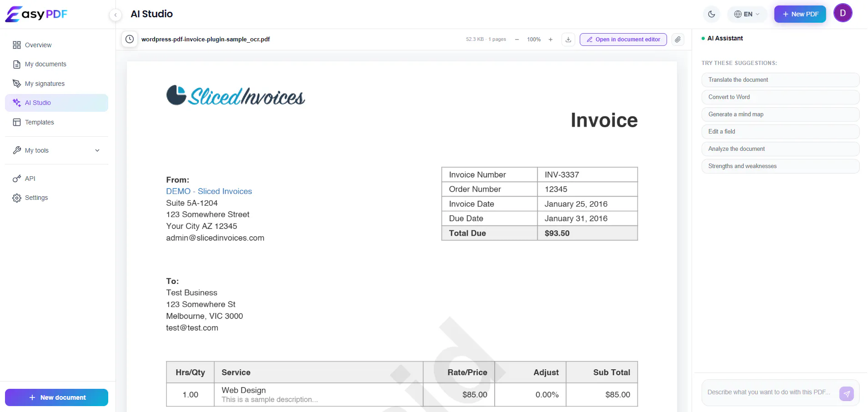Click Open in document editor
Viewport: 868px width, 412px height.
click(623, 40)
